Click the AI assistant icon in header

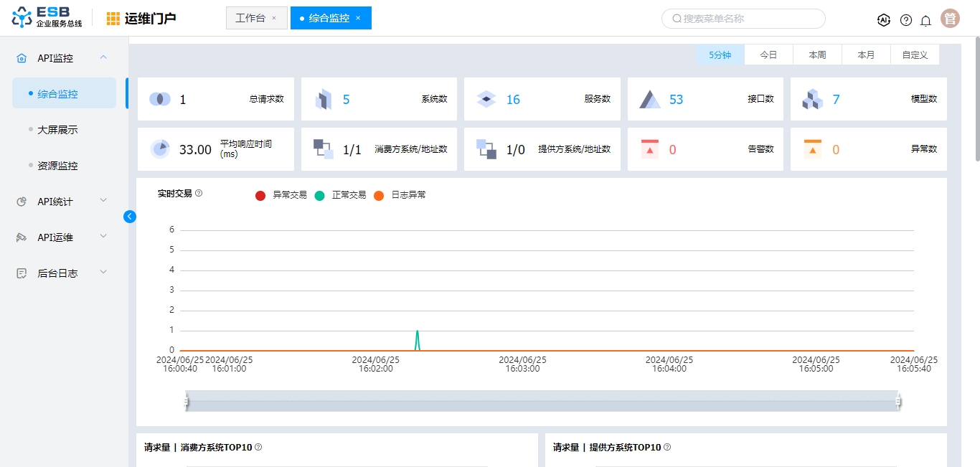[x=884, y=20]
